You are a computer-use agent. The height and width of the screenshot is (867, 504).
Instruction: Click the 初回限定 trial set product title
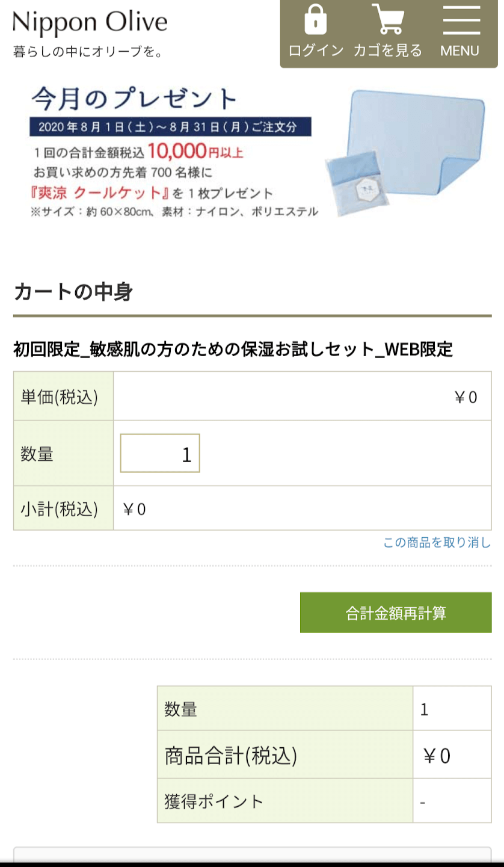(233, 349)
